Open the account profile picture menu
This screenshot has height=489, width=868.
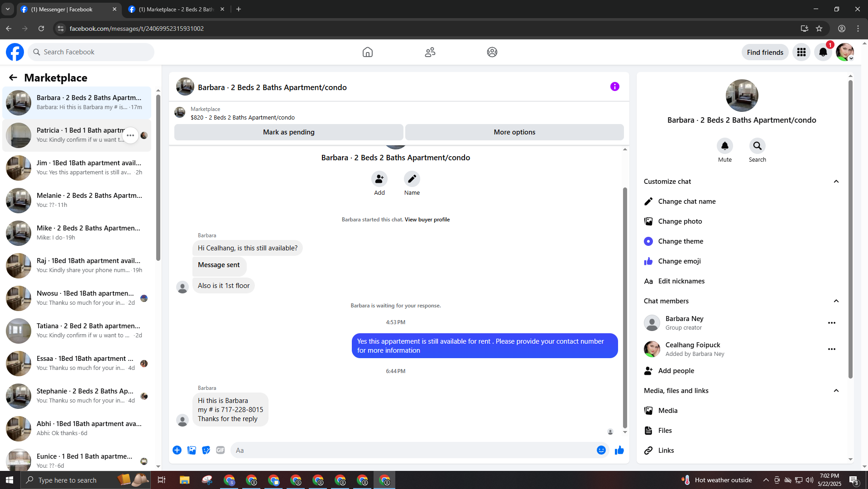(845, 52)
